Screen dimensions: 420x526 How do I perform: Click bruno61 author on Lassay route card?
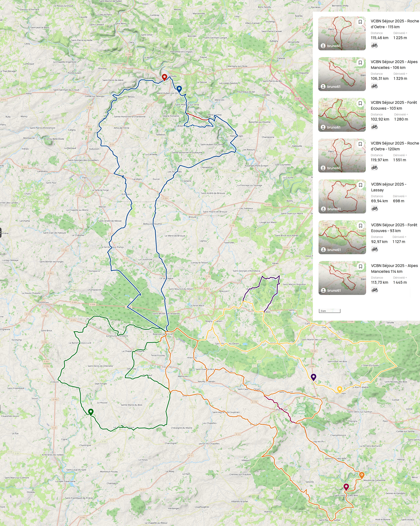pos(334,209)
